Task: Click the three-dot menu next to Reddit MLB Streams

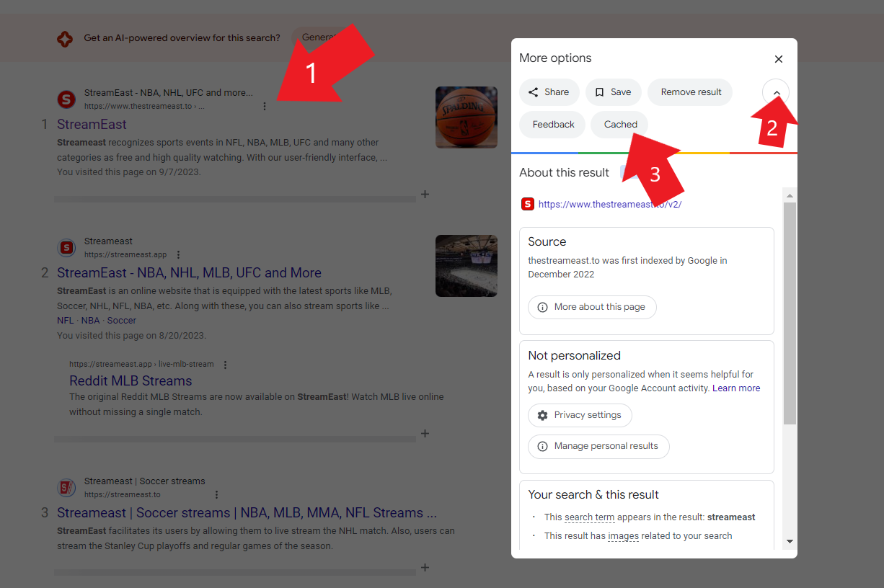Action: [x=226, y=365]
